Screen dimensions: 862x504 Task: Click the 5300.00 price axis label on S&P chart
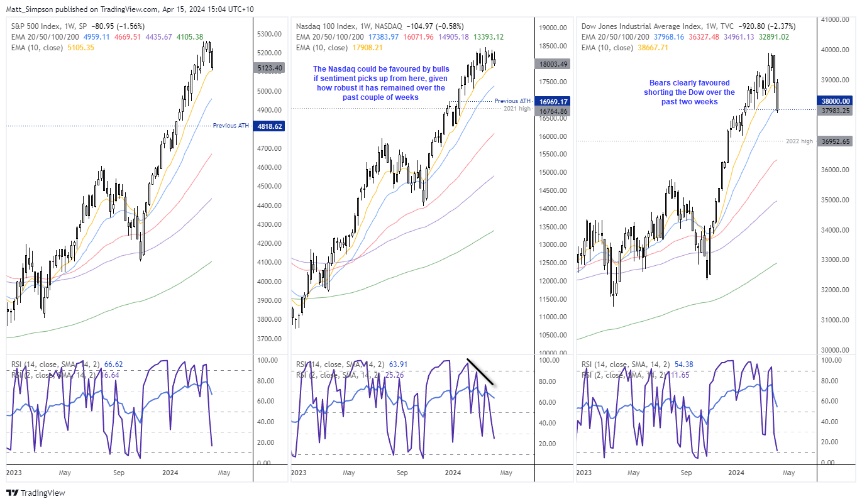tap(270, 34)
